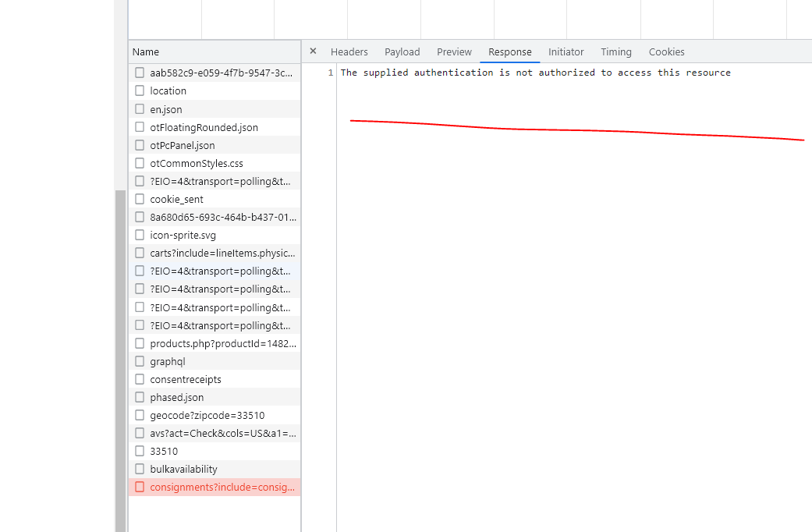This screenshot has width=812, height=532.
Task: Click file icon beside geocode?zipcode=33510
Action: click(140, 415)
